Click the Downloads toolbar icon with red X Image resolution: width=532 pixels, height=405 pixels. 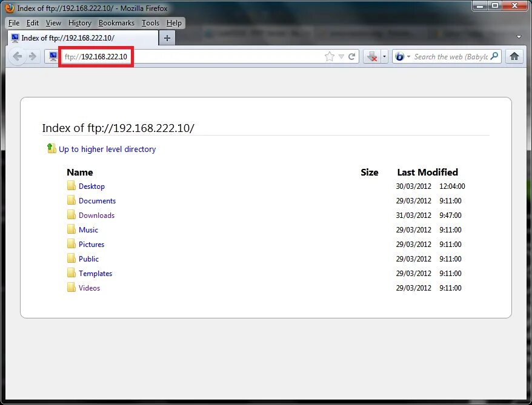[372, 56]
